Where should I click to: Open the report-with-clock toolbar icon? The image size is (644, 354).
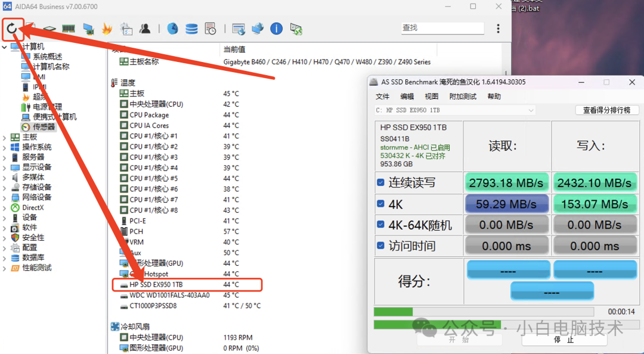click(x=210, y=29)
